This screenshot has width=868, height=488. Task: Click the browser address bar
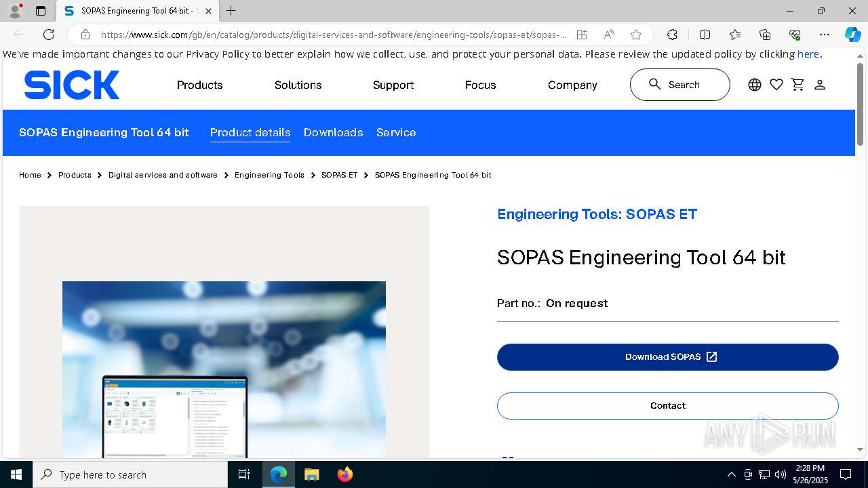click(x=332, y=35)
